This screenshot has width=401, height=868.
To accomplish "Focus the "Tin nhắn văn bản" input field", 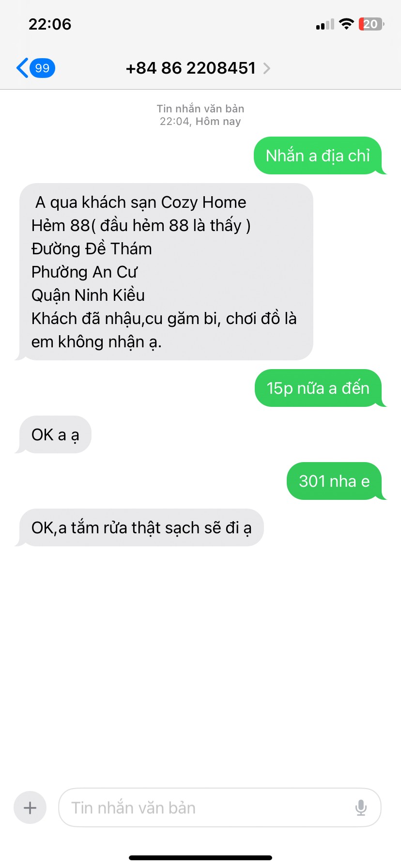I will 220,807.
